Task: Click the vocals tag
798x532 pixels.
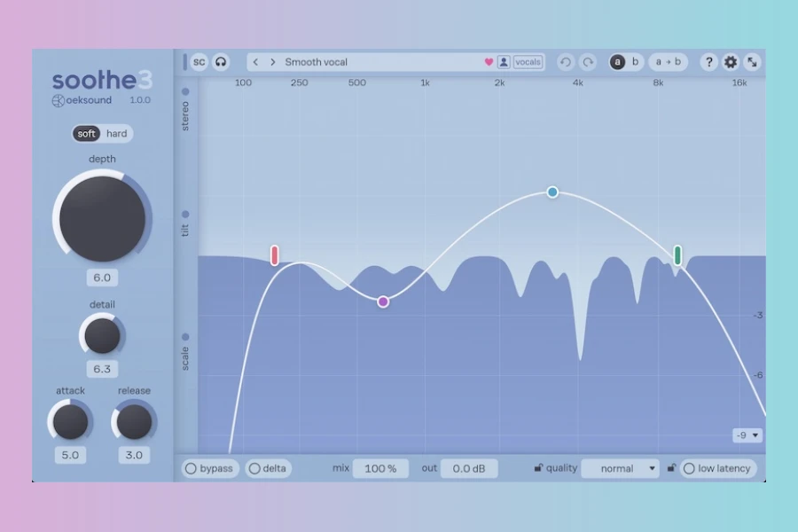Action: coord(528,62)
